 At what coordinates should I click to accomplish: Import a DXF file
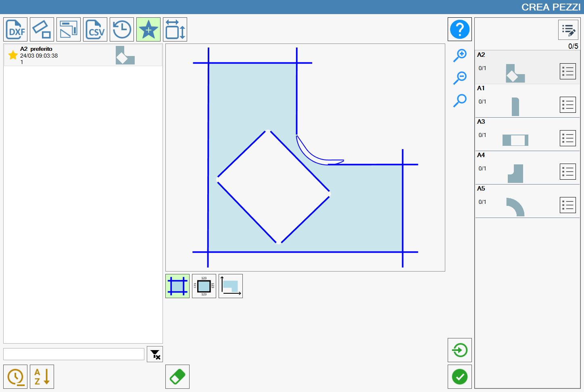coord(15,29)
